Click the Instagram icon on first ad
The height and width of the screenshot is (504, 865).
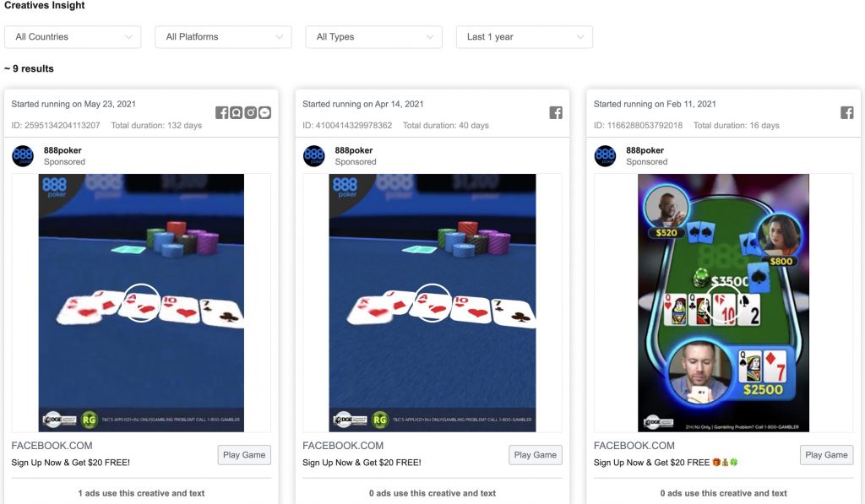pyautogui.click(x=250, y=113)
